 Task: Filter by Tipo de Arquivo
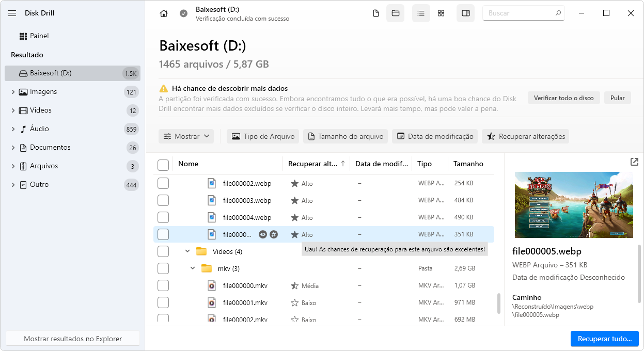tap(263, 136)
